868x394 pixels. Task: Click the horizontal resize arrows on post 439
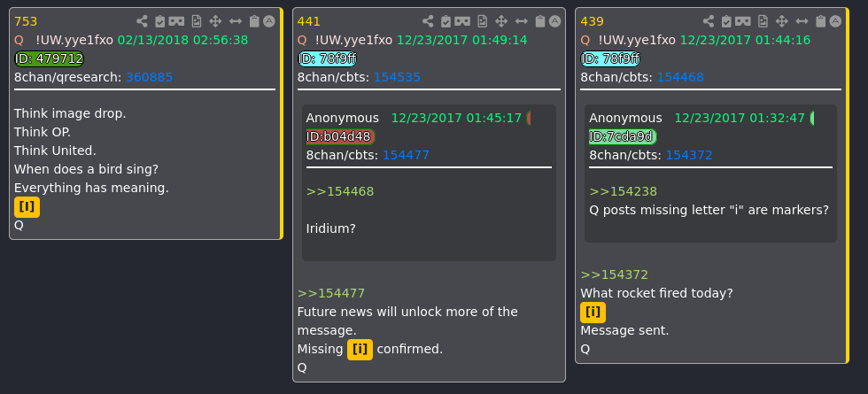pyautogui.click(x=802, y=21)
